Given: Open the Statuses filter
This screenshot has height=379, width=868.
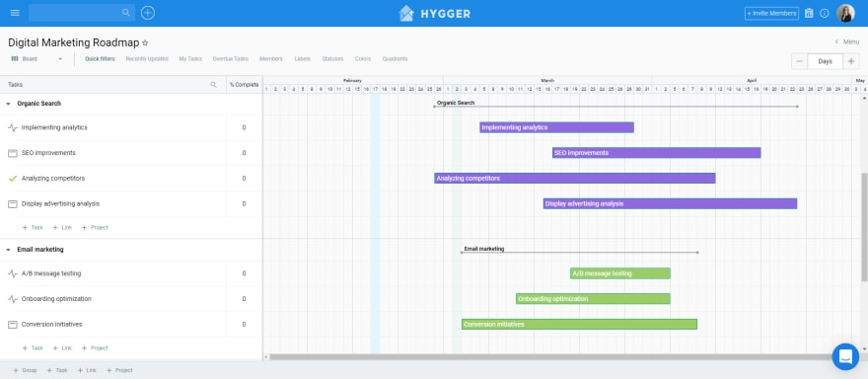Looking at the screenshot, I should [332, 59].
